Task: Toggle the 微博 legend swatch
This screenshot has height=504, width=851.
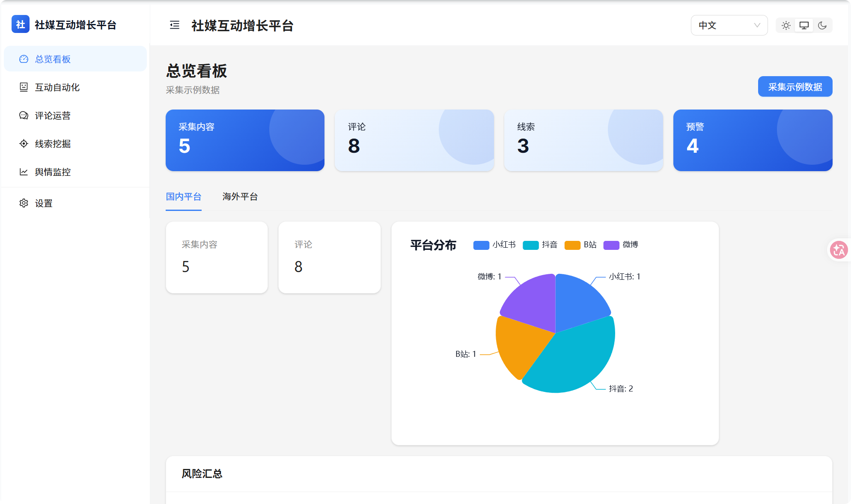Action: coord(611,245)
